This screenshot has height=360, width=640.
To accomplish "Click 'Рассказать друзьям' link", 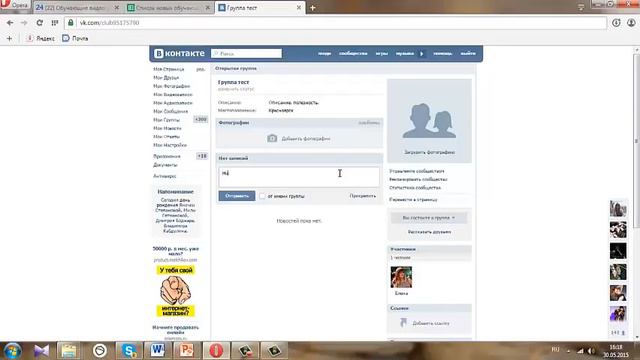I will 429,231.
